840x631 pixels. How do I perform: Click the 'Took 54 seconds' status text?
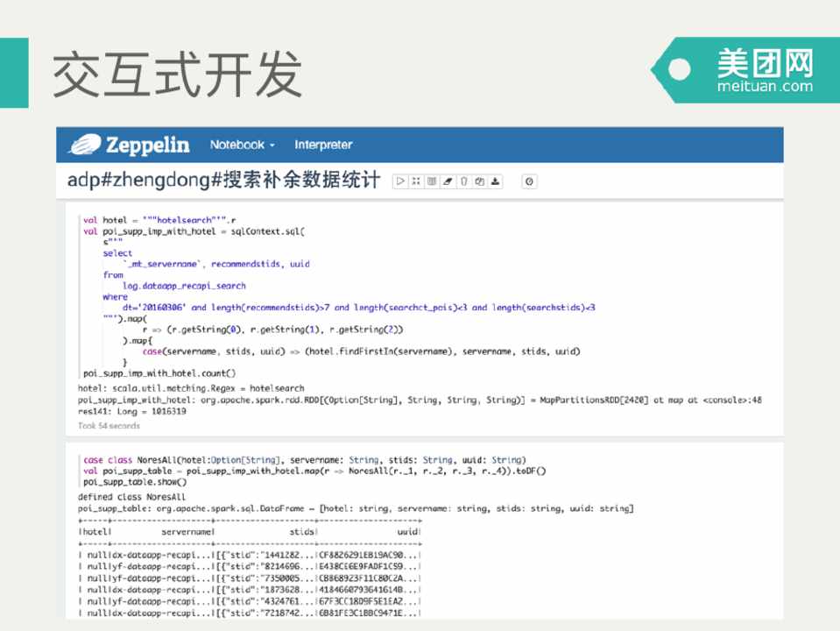[x=109, y=426]
